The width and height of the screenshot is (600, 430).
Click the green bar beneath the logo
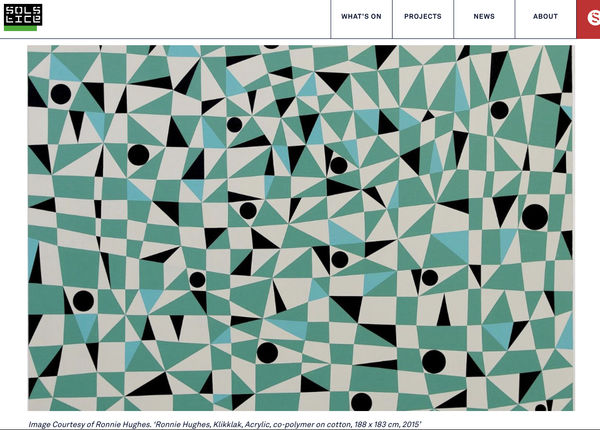click(x=19, y=28)
